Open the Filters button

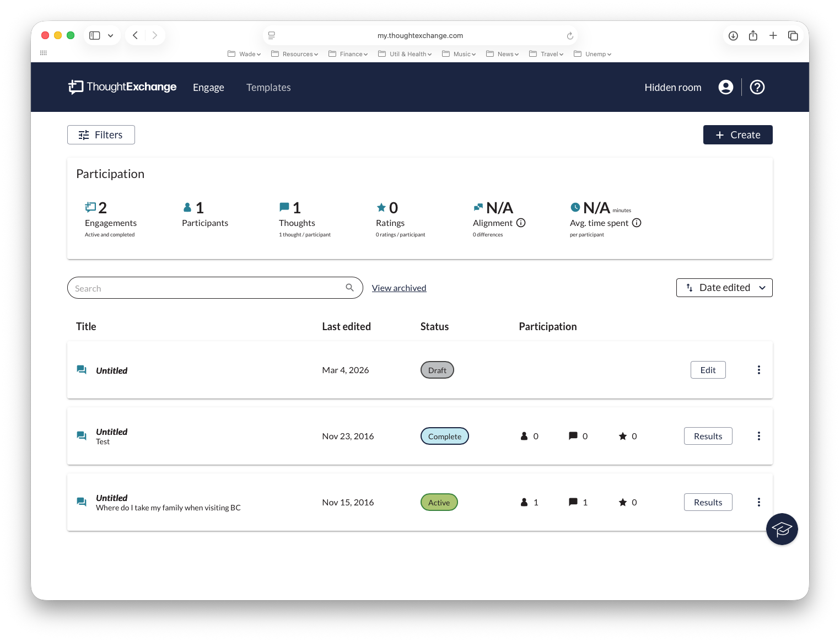[x=101, y=135]
